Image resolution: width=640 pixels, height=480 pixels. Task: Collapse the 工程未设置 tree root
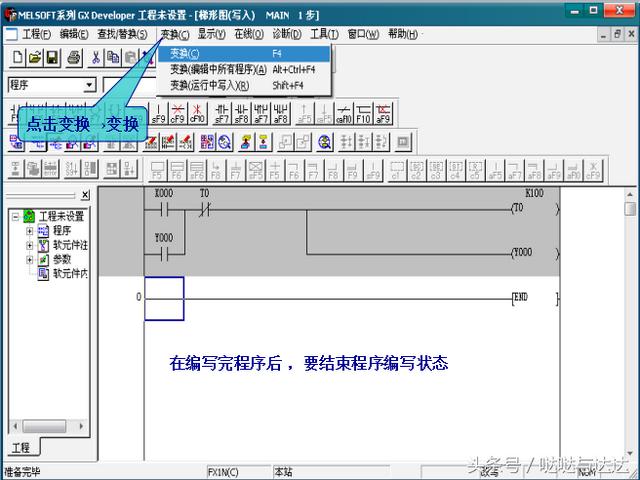pos(16,216)
